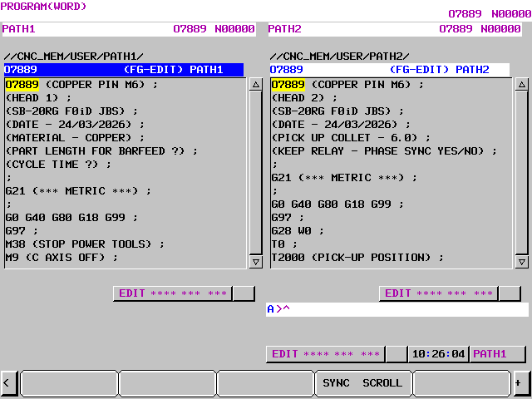The image size is (532, 399).
Task: Click the left arrow softkey page button
Action: pos(7,383)
